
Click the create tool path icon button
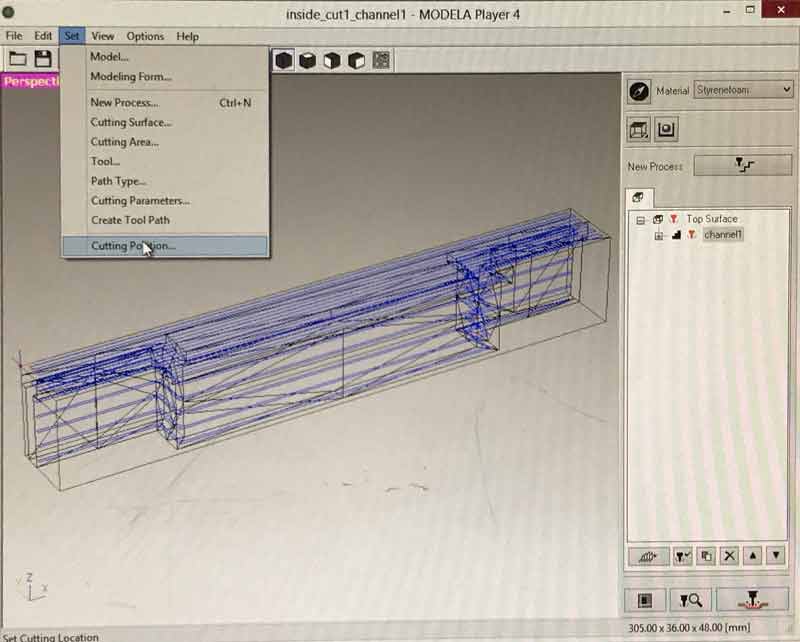pyautogui.click(x=648, y=556)
